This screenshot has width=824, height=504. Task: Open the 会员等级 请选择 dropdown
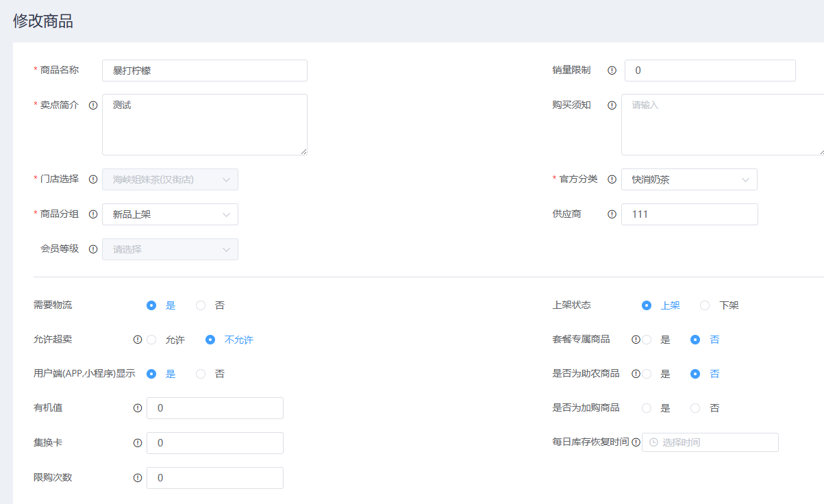coord(170,249)
